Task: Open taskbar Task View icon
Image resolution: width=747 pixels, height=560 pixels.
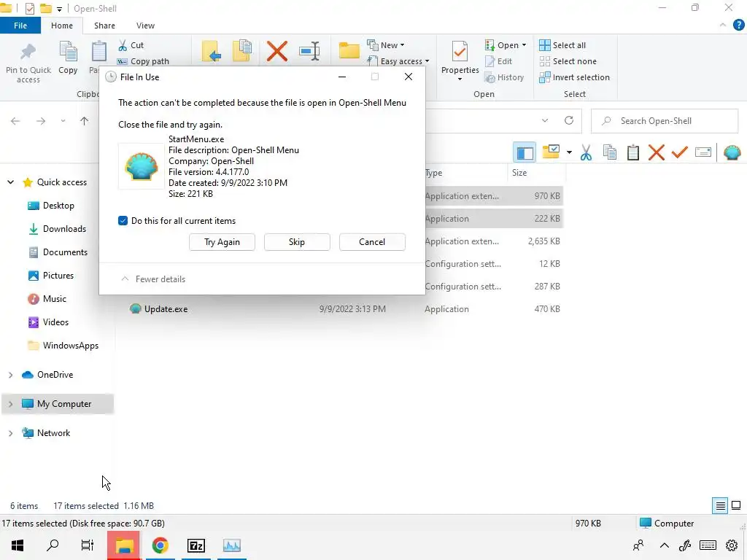Action: pos(88,545)
